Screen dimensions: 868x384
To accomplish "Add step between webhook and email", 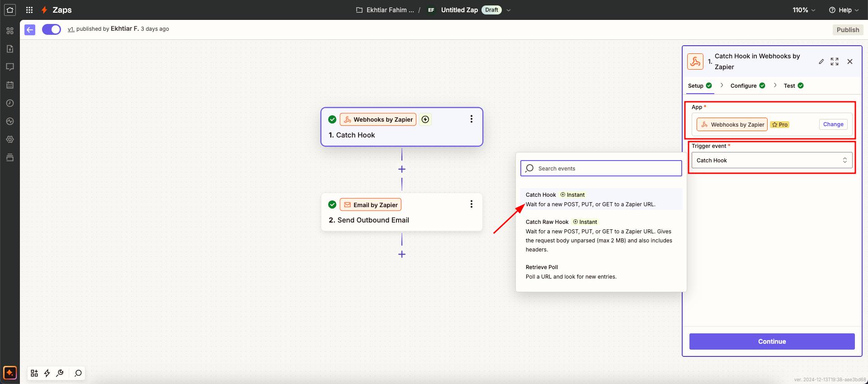I will pos(401,169).
